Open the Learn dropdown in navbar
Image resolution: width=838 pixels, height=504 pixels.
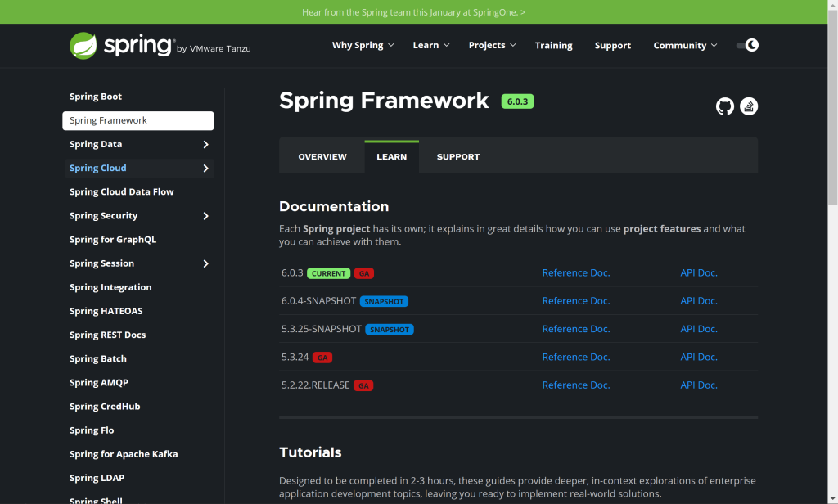(430, 46)
